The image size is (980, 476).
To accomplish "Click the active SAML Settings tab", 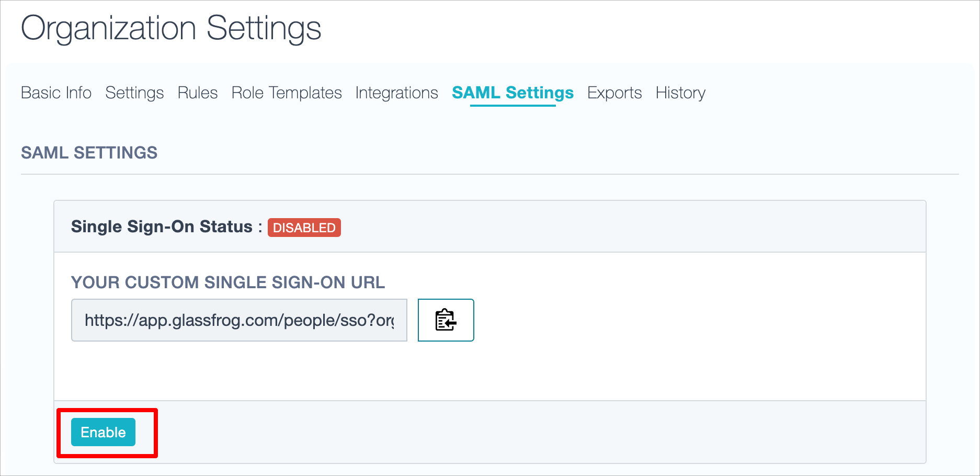I will (512, 93).
